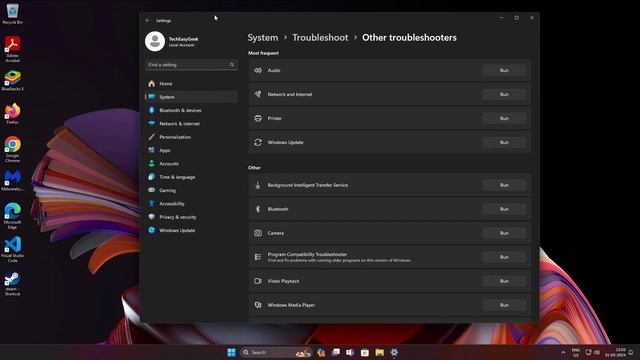Run the Windows Update troubleshooter
Screen dimensions: 640x360
pos(504,142)
